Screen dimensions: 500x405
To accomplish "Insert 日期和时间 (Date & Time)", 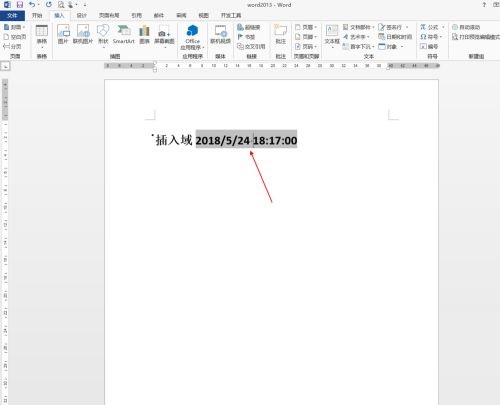I will click(x=395, y=37).
